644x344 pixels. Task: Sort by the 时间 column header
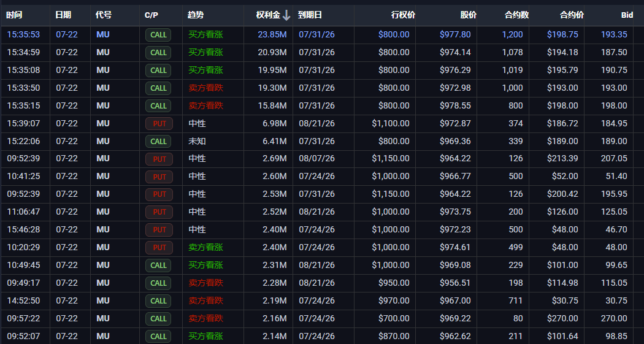point(14,15)
